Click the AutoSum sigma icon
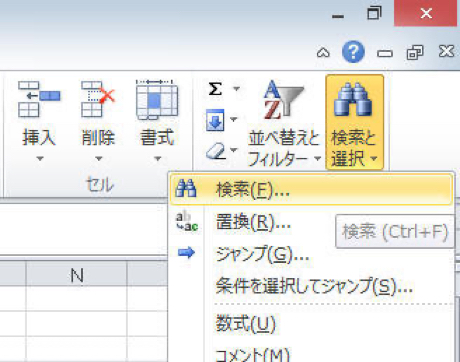 [x=215, y=89]
